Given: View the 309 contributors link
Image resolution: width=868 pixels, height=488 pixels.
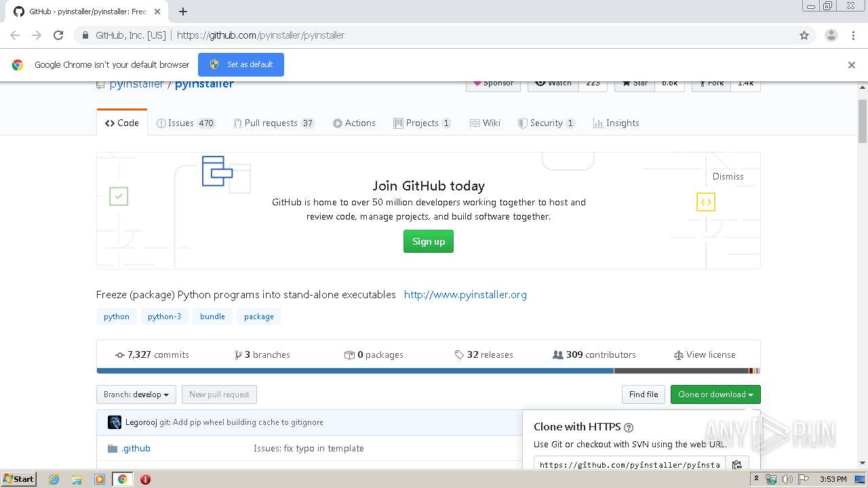Looking at the screenshot, I should pos(594,354).
